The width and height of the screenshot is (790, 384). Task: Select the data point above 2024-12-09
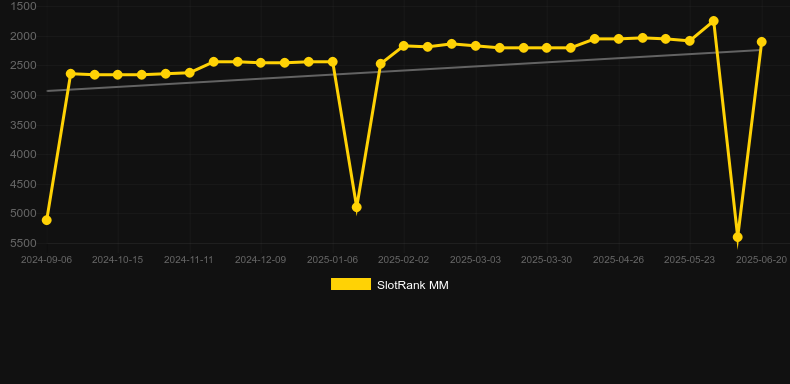pyautogui.click(x=260, y=63)
